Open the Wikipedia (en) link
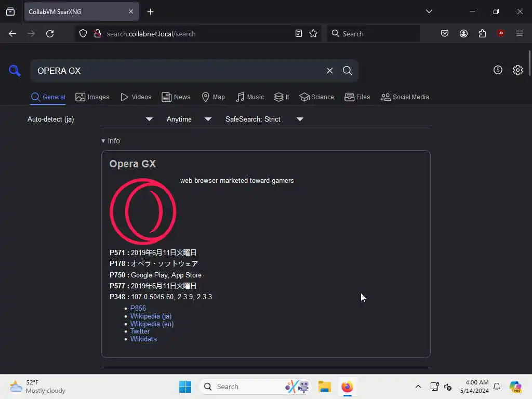 tap(152, 324)
